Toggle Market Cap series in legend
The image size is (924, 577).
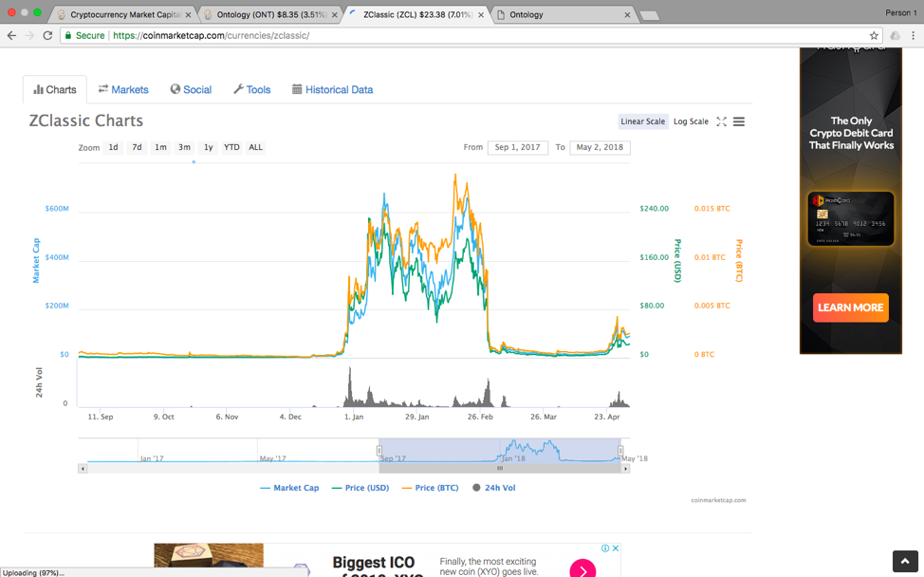pyautogui.click(x=289, y=488)
